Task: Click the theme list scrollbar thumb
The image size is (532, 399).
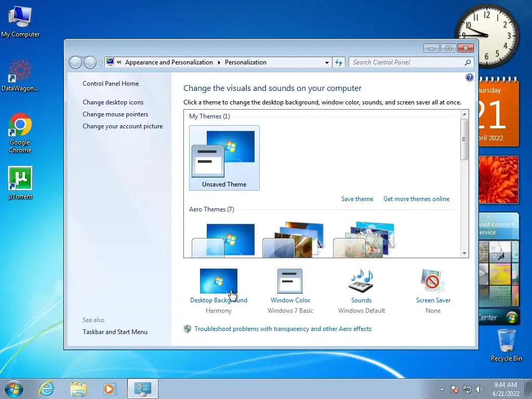Action: pos(464,139)
